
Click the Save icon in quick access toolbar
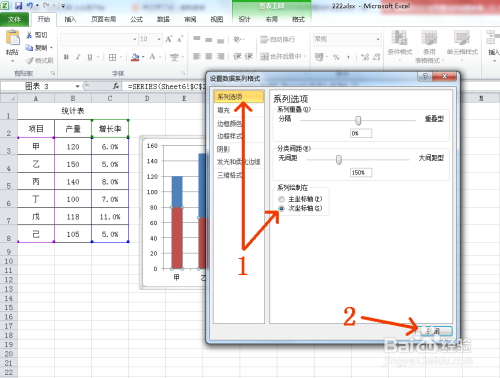[x=18, y=5]
